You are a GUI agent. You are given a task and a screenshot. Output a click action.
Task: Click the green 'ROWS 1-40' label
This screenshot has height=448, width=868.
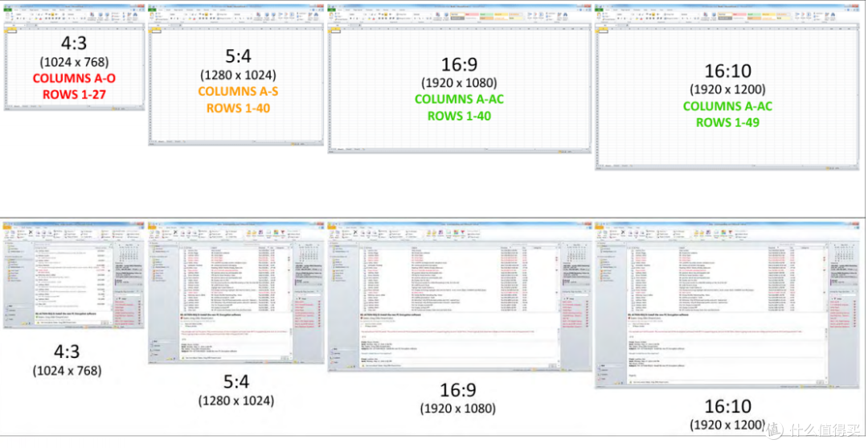tap(459, 116)
